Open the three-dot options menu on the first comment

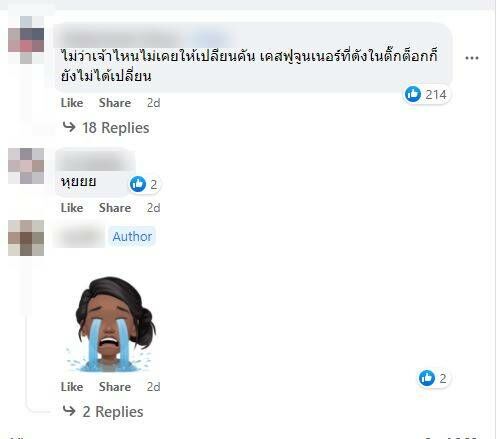coord(472,58)
